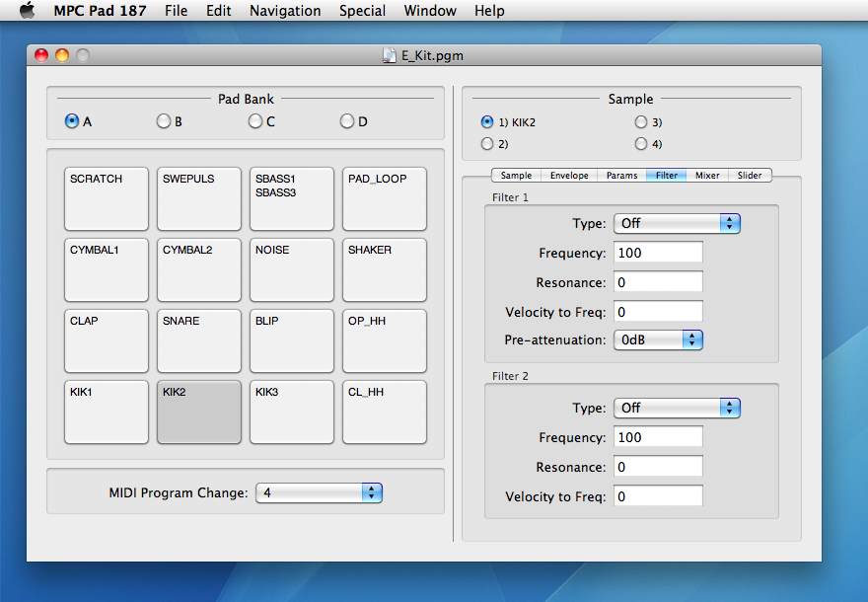Select sample slot 3 radio button
Screen dimensions: 868x602
tap(641, 122)
